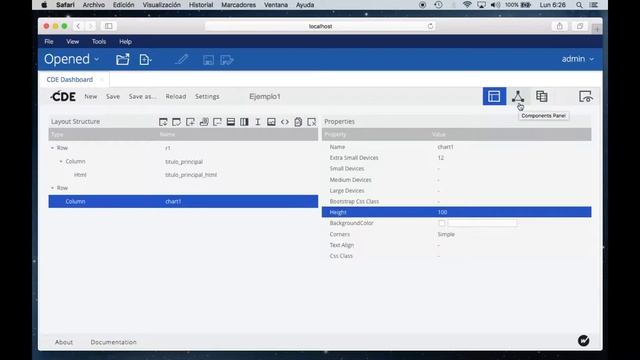Click Duplicate layout element icon

(298, 122)
